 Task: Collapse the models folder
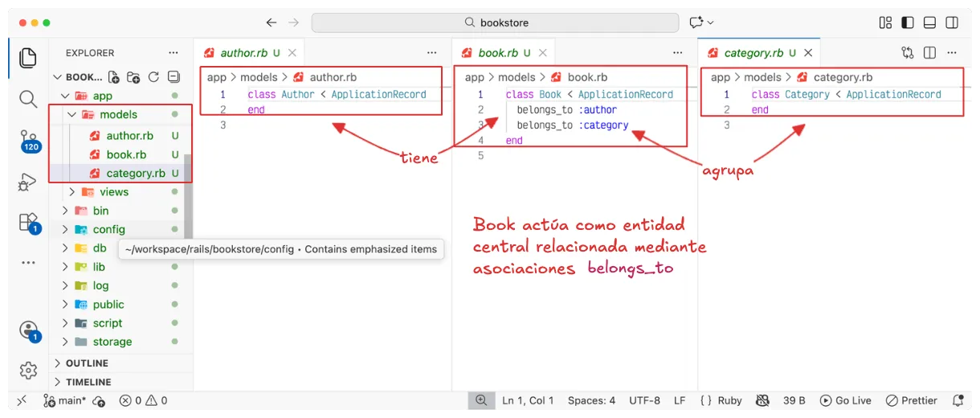point(118,115)
